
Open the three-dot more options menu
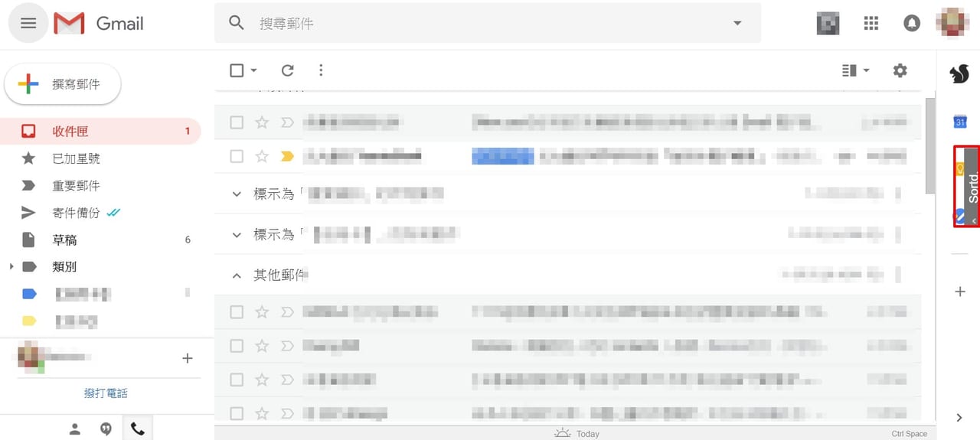click(321, 70)
